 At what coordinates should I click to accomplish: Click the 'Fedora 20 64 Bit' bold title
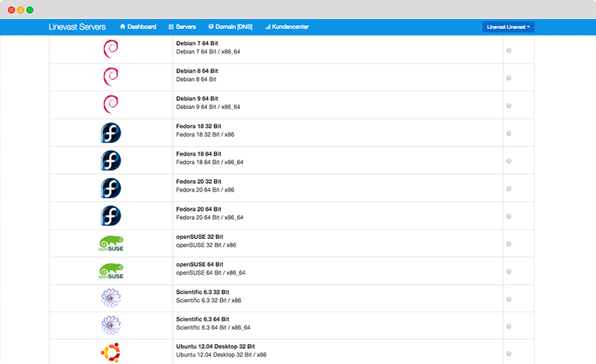click(x=199, y=209)
